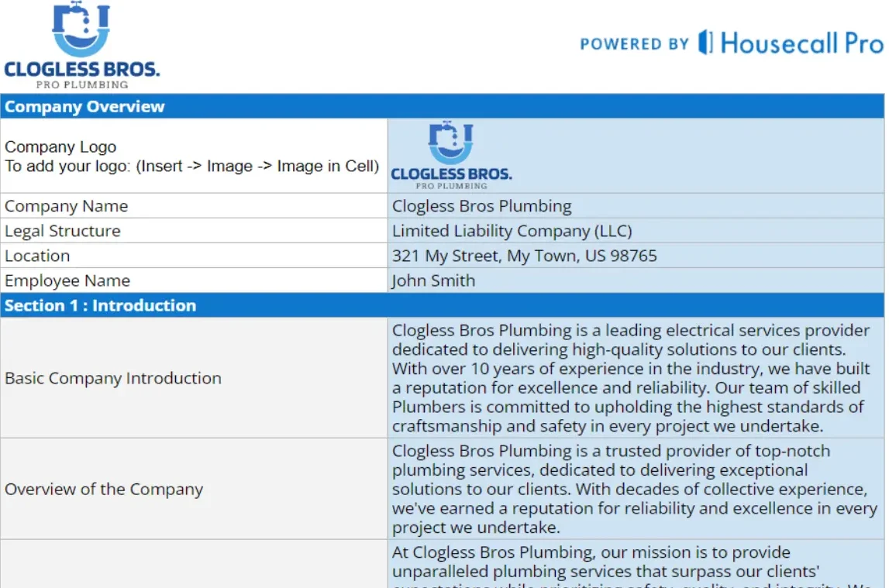
Task: Click the Clogless Bros logo at top left
Action: coord(81,46)
